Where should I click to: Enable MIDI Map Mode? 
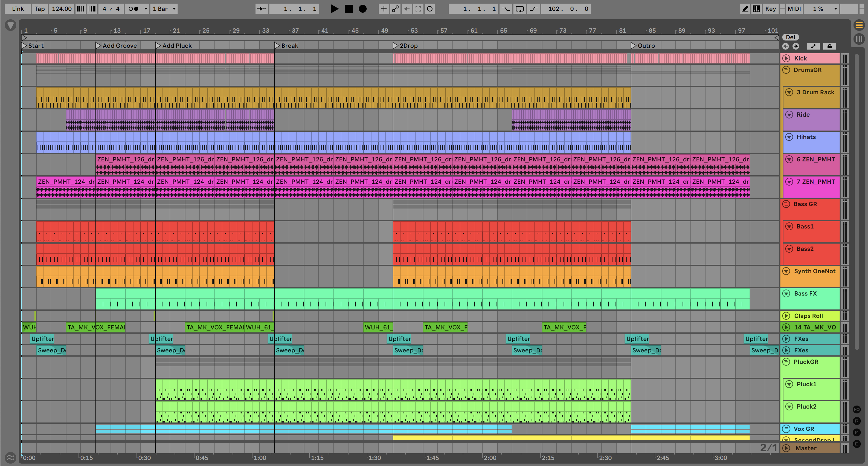coord(794,9)
